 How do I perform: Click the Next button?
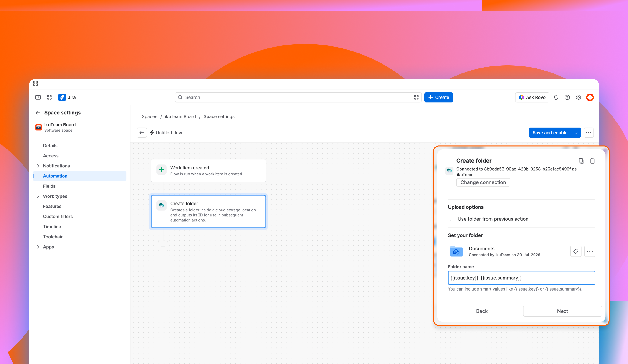coord(562,311)
